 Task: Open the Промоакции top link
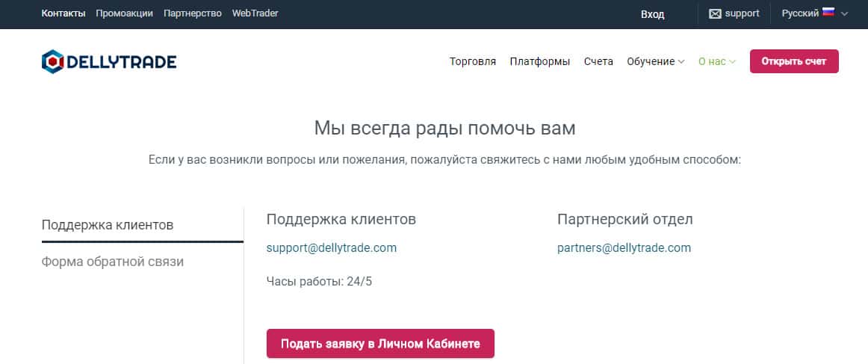tap(124, 13)
